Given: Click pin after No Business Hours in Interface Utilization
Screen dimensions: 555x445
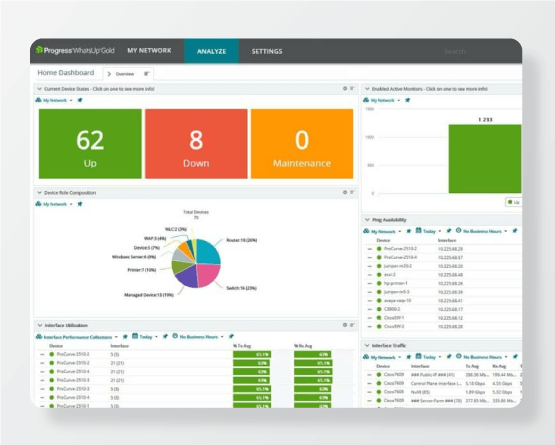Looking at the screenshot, I should coord(231,336).
